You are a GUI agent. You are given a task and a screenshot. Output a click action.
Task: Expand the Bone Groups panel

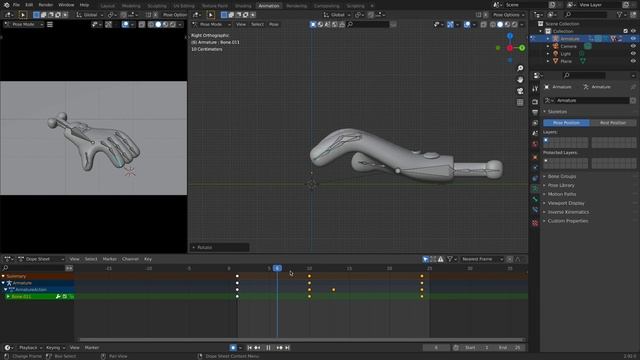(x=562, y=176)
